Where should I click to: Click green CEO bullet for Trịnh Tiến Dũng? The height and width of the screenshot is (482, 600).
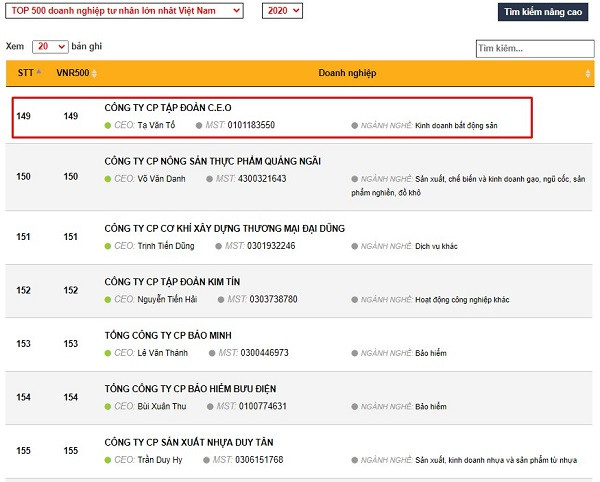tap(108, 245)
